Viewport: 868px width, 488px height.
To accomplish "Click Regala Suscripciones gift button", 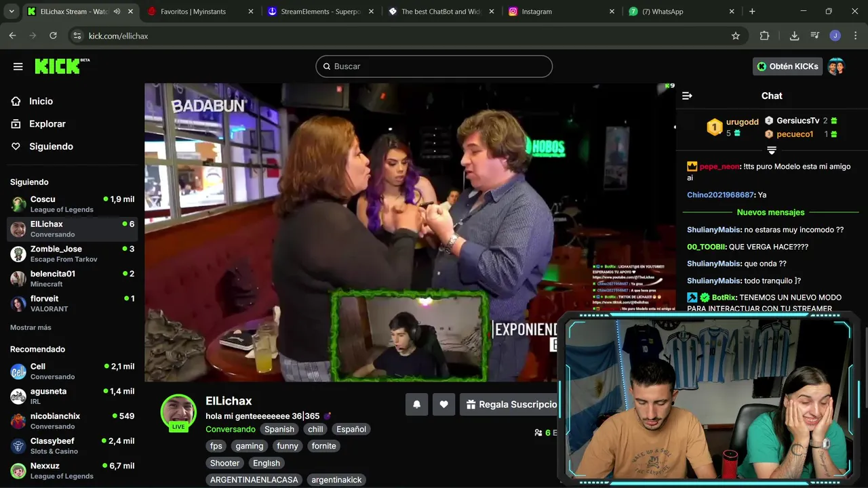I will point(509,405).
